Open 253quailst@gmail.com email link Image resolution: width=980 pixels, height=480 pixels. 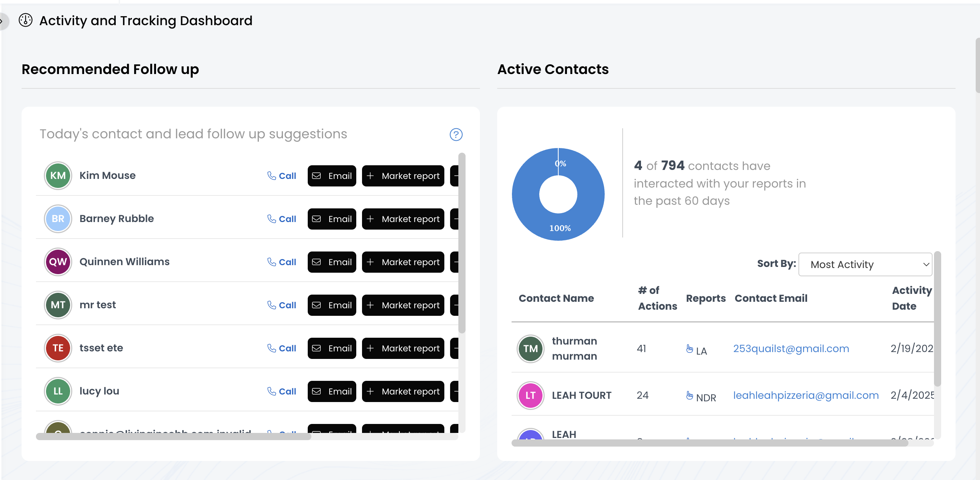791,349
